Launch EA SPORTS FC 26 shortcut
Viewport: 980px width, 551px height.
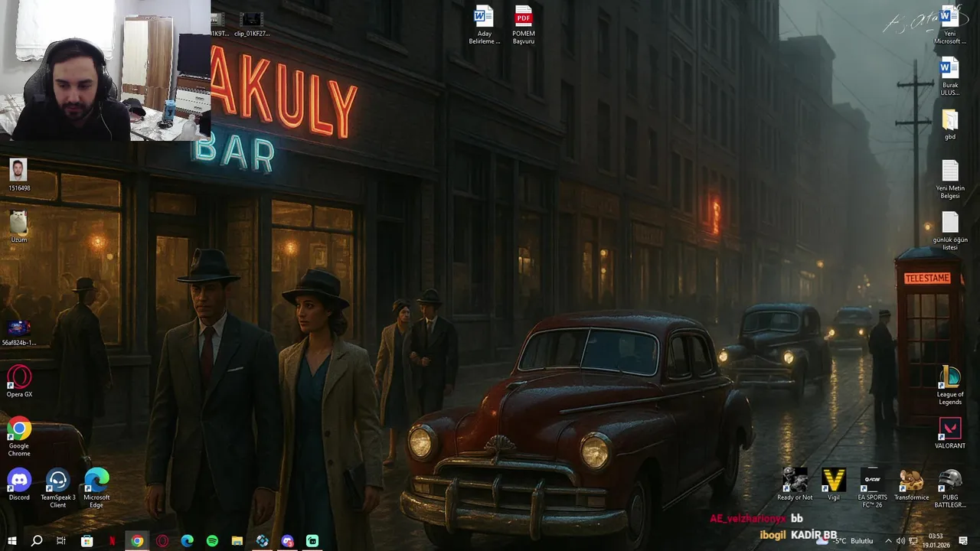[x=872, y=488]
